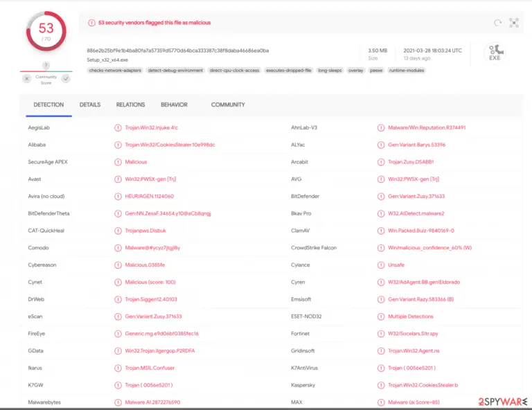The width and height of the screenshot is (532, 410).
Task: Click the alert icon beside the flagged banner
Action: 91,23
